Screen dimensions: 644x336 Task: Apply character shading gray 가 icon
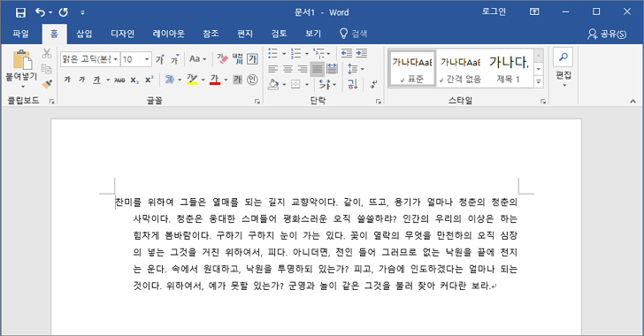(x=237, y=80)
